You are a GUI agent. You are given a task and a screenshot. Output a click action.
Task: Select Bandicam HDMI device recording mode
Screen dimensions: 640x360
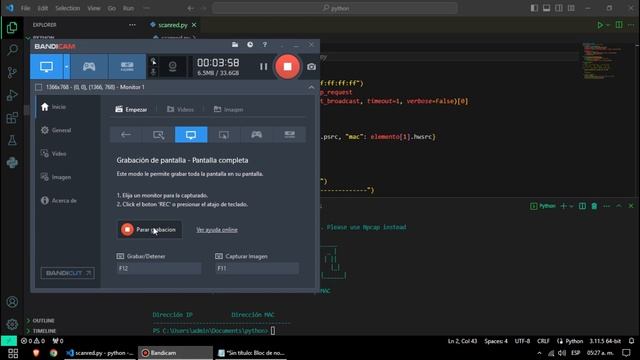[x=127, y=67]
